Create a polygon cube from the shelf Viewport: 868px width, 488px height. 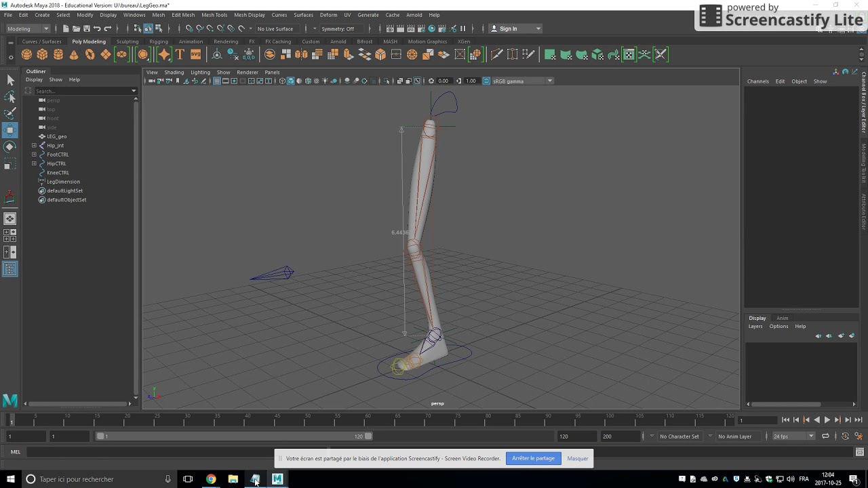[42, 54]
